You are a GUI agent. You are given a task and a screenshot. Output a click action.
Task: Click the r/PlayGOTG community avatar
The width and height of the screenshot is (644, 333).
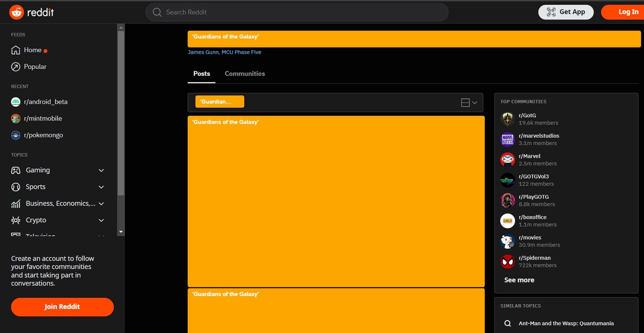[508, 201]
